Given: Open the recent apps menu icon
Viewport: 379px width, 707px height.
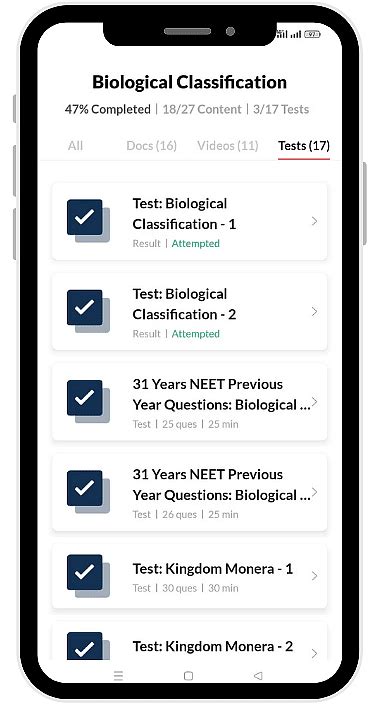Looking at the screenshot, I should click(119, 675).
